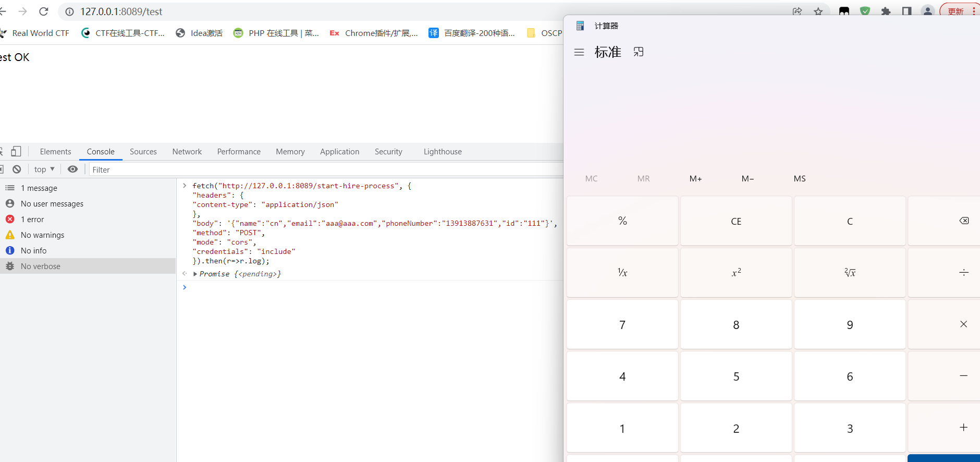Open the Performance tab
Image resolution: width=980 pixels, height=462 pixels.
tap(239, 151)
